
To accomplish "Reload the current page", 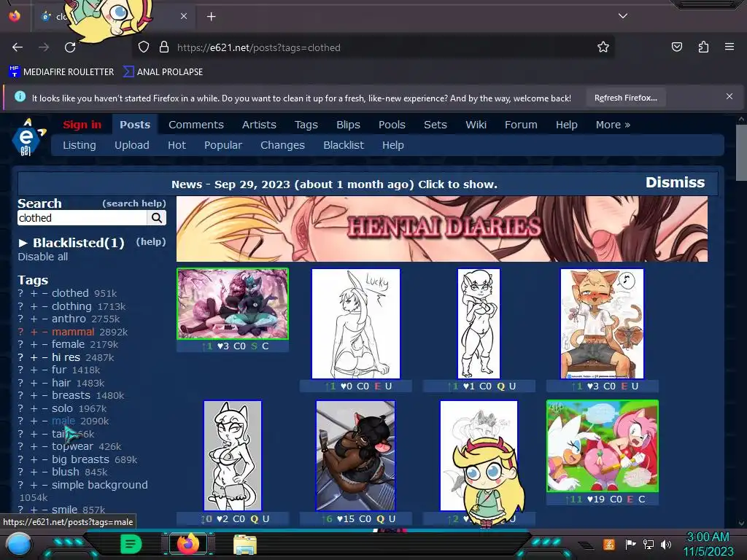I will [x=70, y=47].
